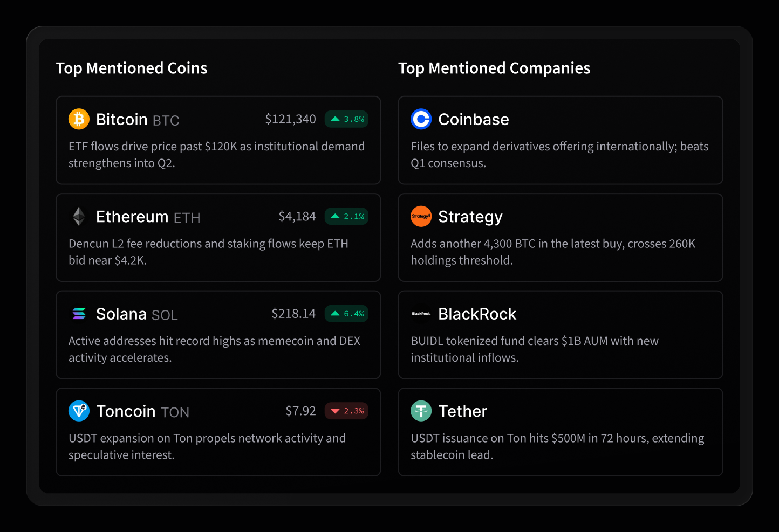Click the Top Mentioned Coins heading
This screenshot has width=779, height=532.
(x=132, y=68)
